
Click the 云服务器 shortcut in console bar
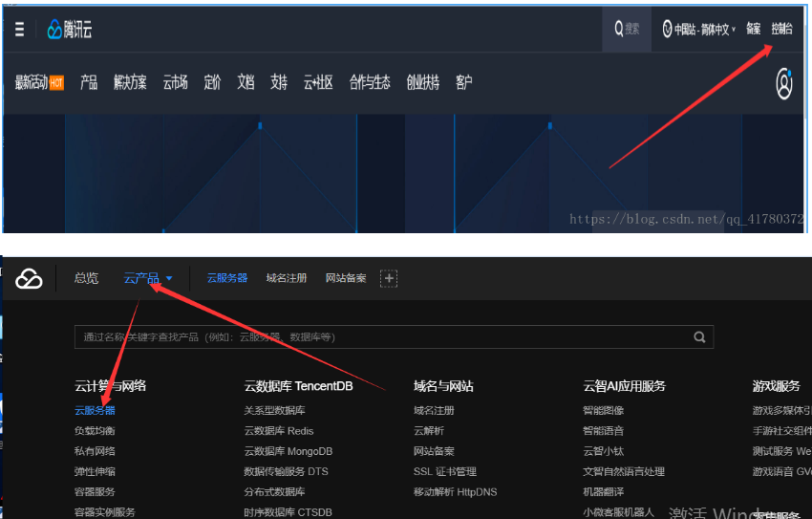[227, 278]
